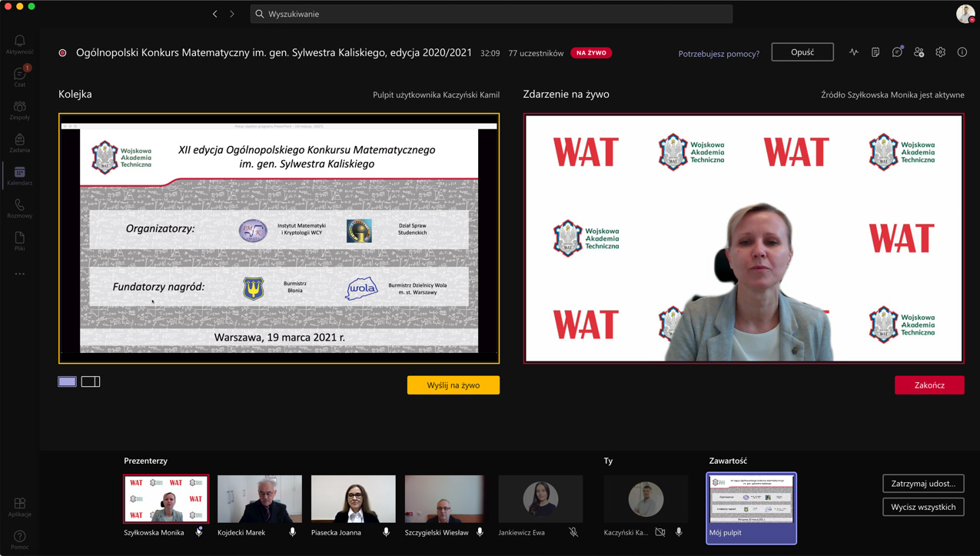Open the Aktywność activity feed

[19, 45]
